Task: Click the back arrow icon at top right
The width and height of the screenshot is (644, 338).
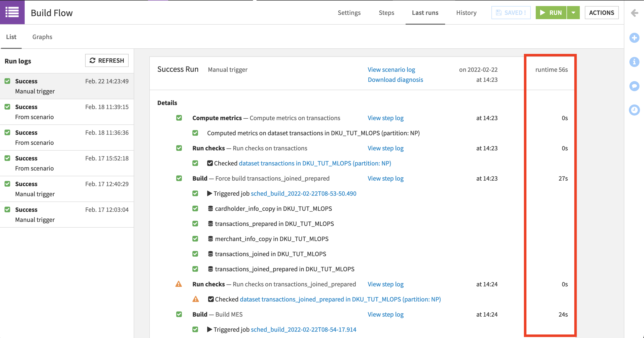Action: pos(634,13)
